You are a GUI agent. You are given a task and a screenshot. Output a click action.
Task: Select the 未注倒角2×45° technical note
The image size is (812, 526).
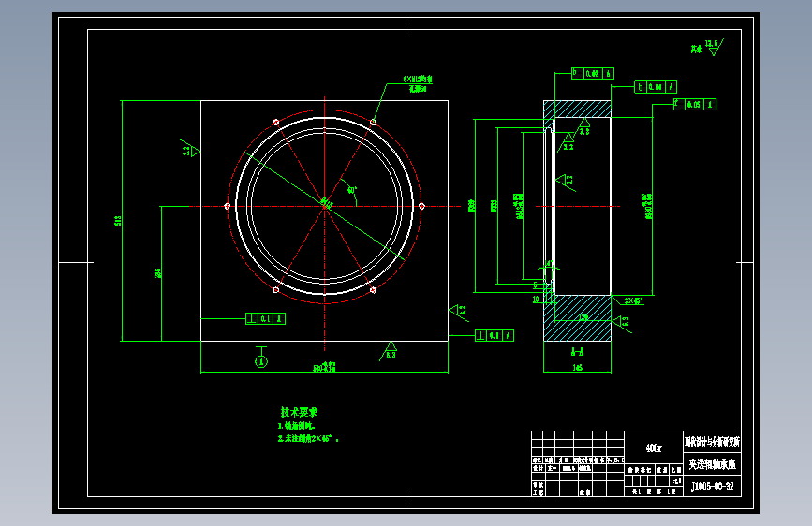pyautogui.click(x=307, y=439)
